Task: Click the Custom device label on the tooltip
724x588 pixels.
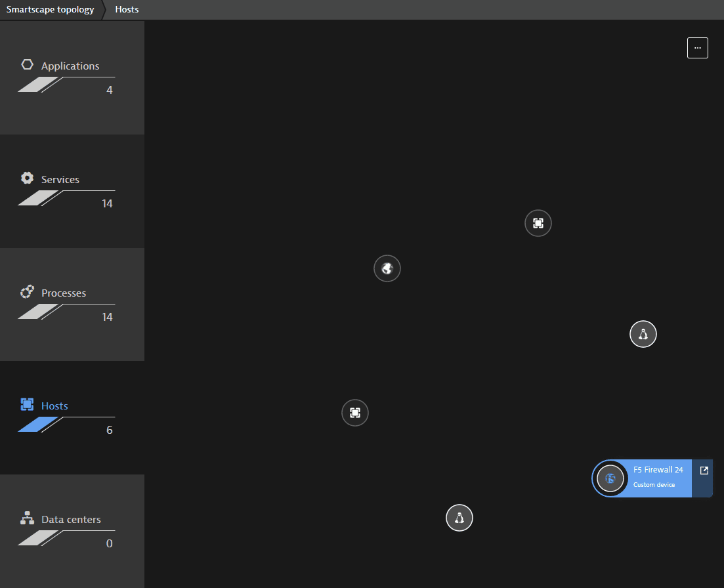Action: [x=654, y=485]
